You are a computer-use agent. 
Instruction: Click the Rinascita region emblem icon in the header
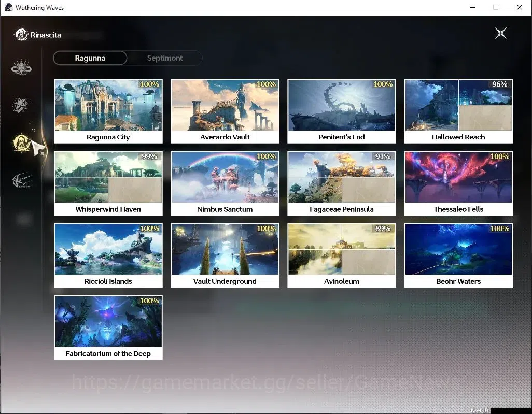(x=21, y=35)
